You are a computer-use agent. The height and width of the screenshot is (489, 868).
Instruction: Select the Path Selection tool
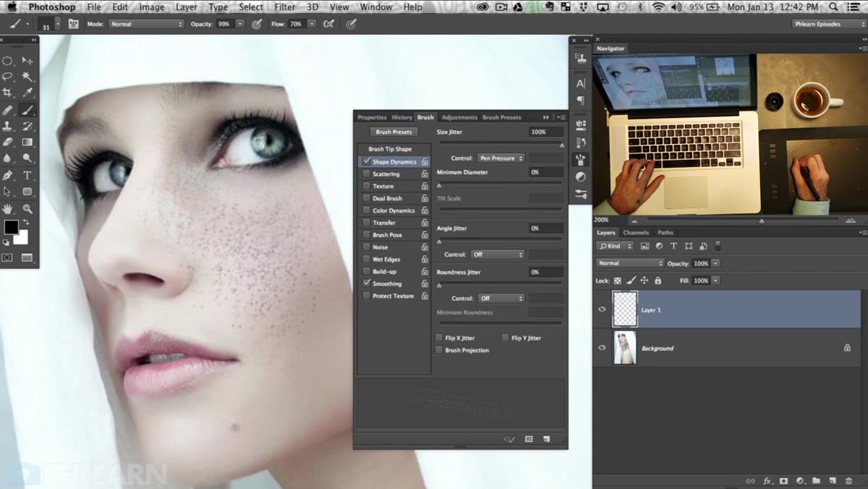8,192
